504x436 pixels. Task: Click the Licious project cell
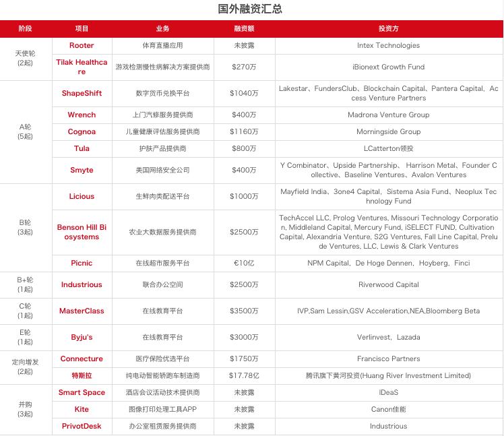click(x=82, y=197)
